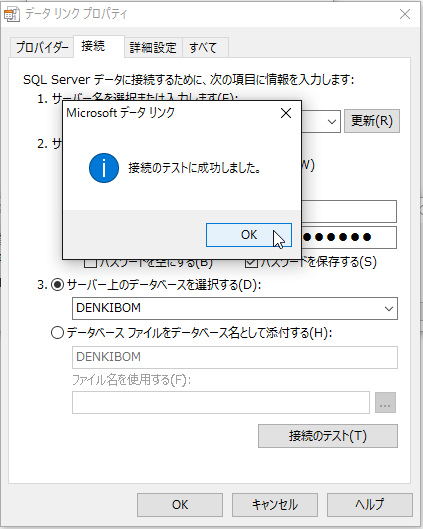The width and height of the screenshot is (423, 529).
Task: Open the 詳細設定 tab
Action: coord(153,48)
